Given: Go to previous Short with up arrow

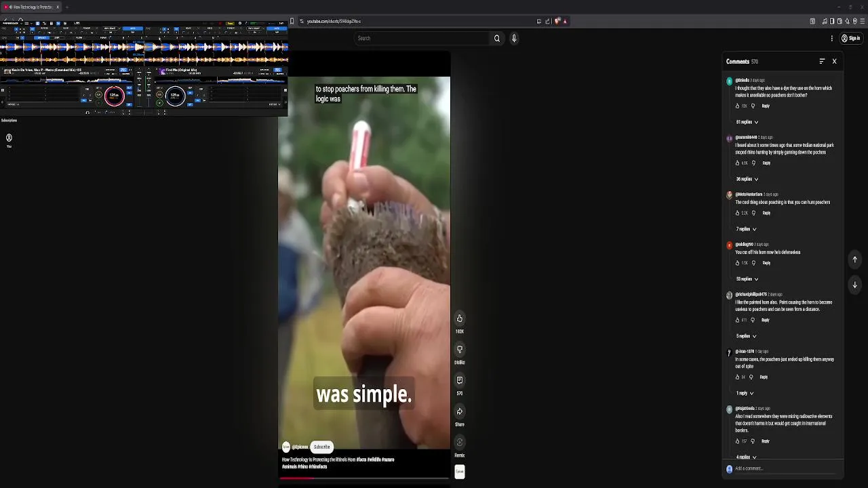Looking at the screenshot, I should pyautogui.click(x=854, y=260).
